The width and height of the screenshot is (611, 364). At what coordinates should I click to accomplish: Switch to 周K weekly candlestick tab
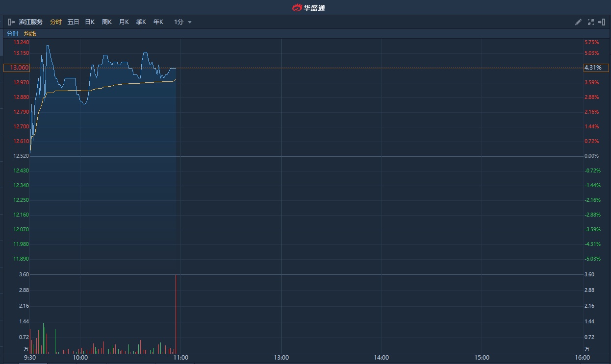(107, 22)
